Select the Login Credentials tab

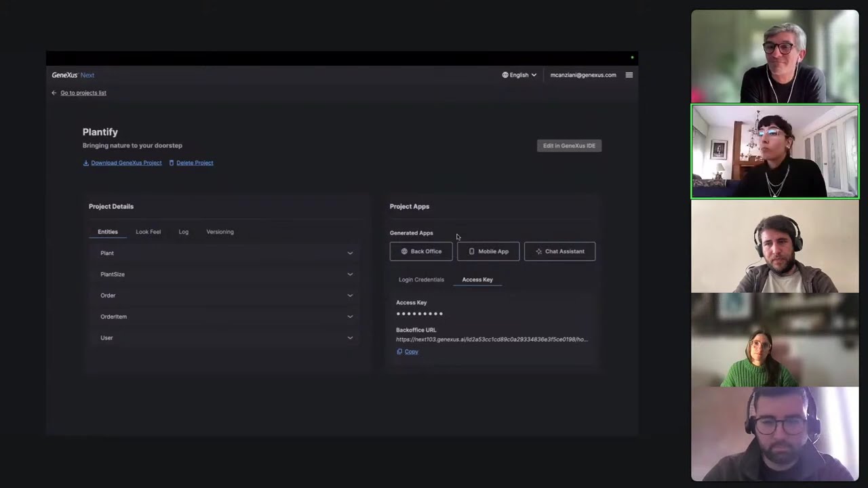pyautogui.click(x=421, y=279)
